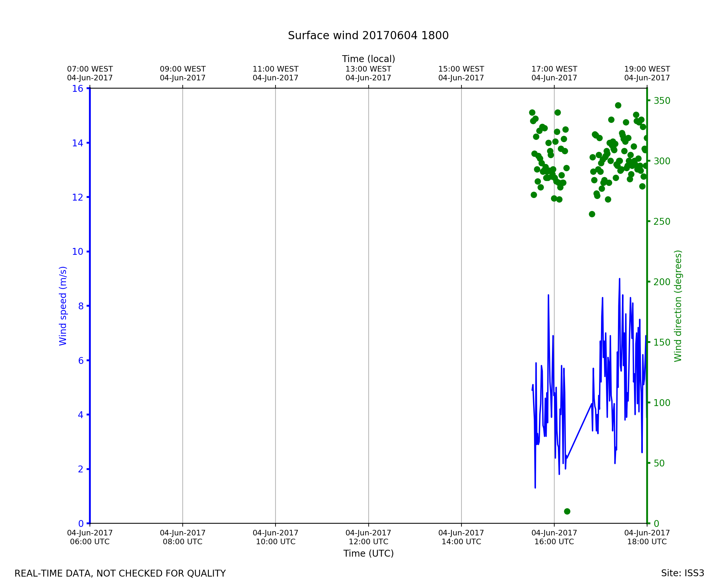Click the 'Wind speed (m/s)' axis label
Screen dimensions: 719x588
(x=63, y=306)
